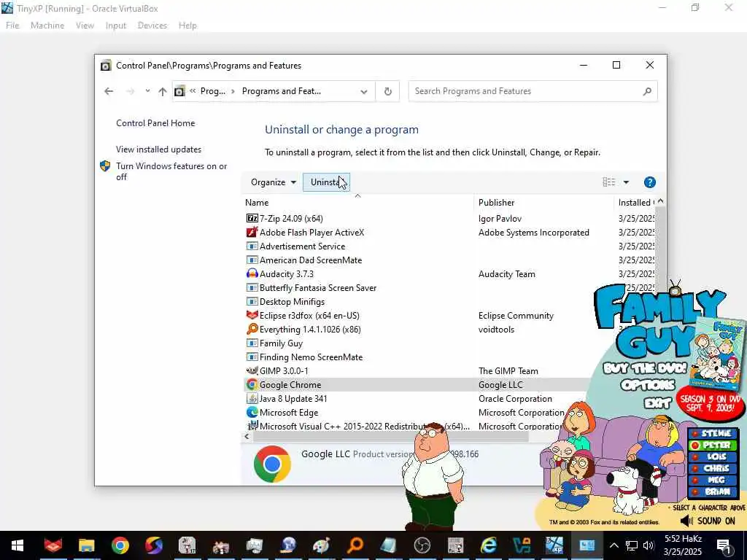Open the Input menu in VirtualBox
747x560 pixels.
coord(116,26)
